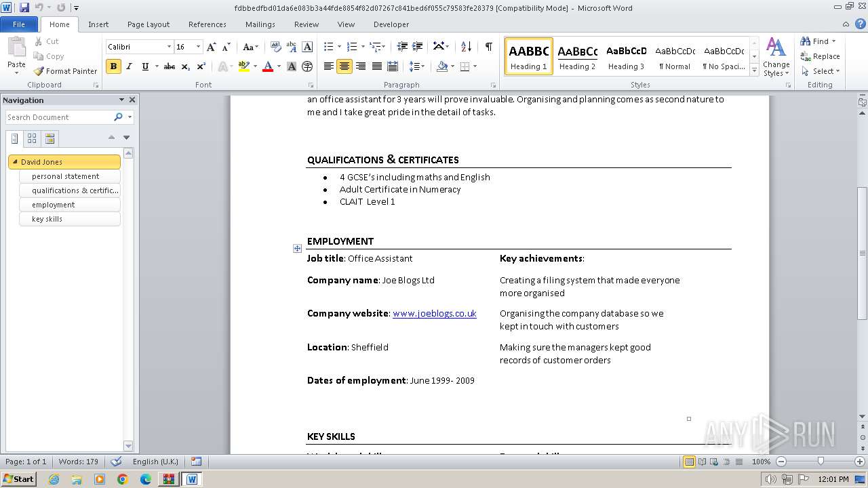Open the Change Case dropdown
This screenshot has width=868, height=488.
[x=250, y=47]
